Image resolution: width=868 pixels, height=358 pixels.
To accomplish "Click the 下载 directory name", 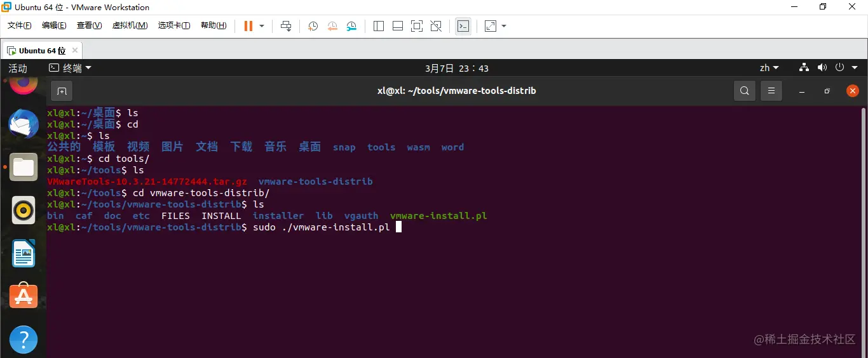I will pyautogui.click(x=241, y=147).
